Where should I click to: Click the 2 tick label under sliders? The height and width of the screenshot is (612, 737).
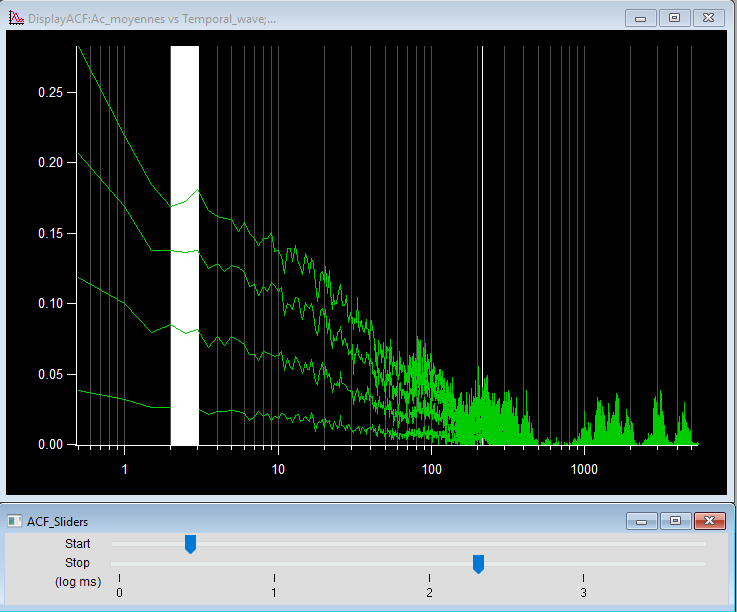pos(429,593)
